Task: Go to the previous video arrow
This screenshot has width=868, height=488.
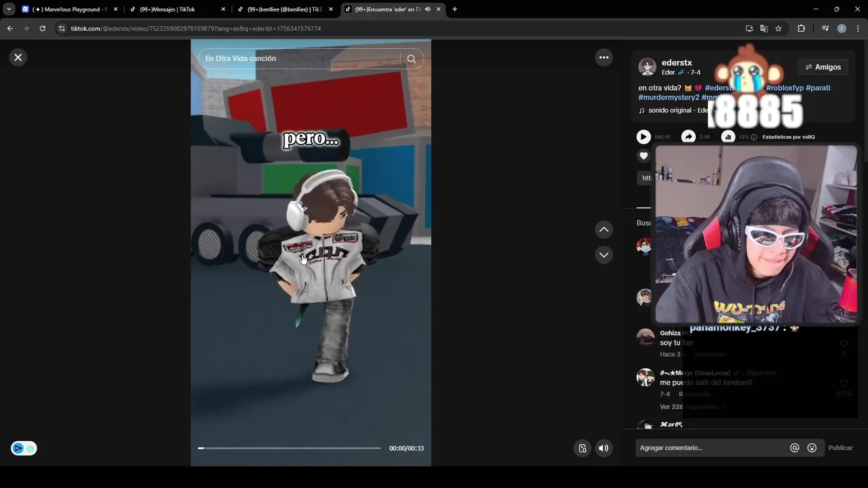Action: [604, 230]
